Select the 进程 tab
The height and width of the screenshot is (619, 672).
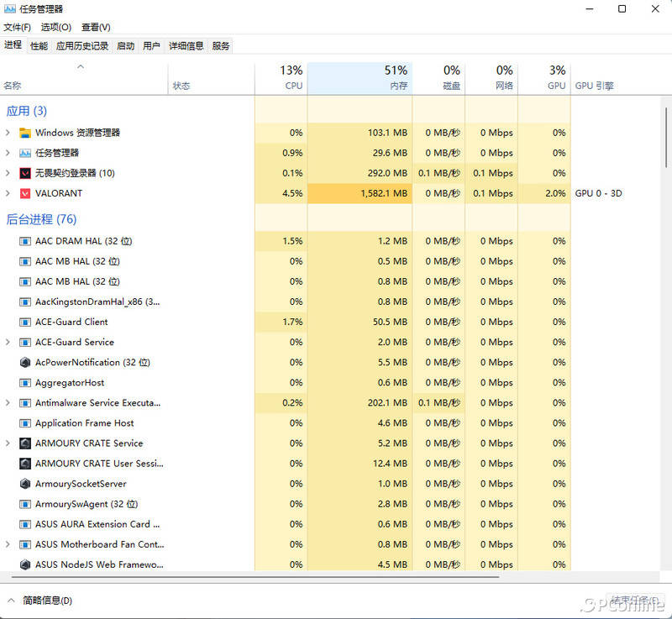tap(13, 45)
